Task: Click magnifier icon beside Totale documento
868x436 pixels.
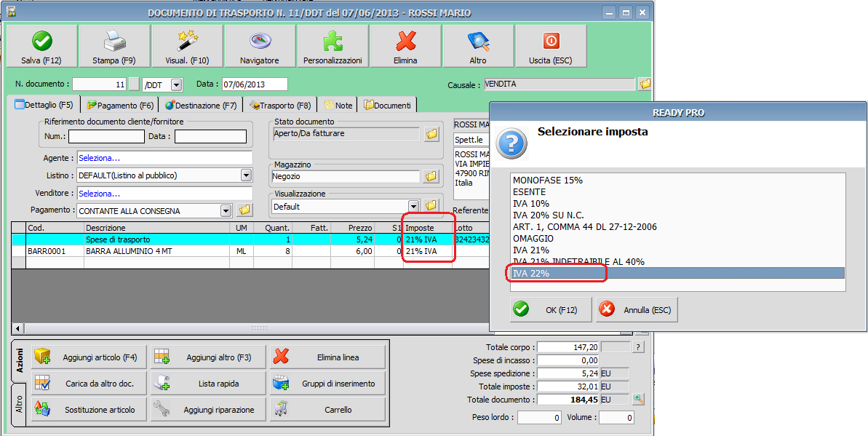Action: [x=639, y=399]
